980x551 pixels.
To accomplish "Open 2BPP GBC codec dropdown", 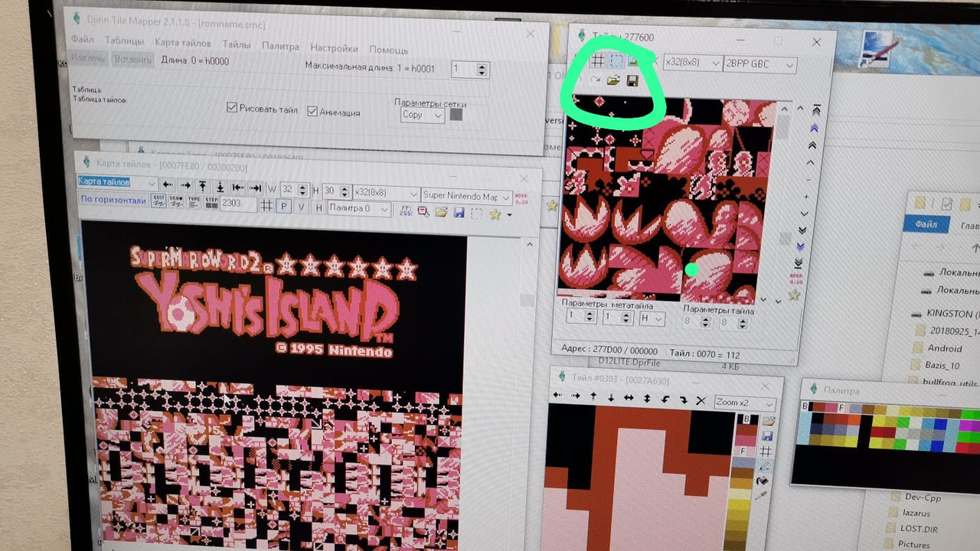I will pyautogui.click(x=760, y=64).
